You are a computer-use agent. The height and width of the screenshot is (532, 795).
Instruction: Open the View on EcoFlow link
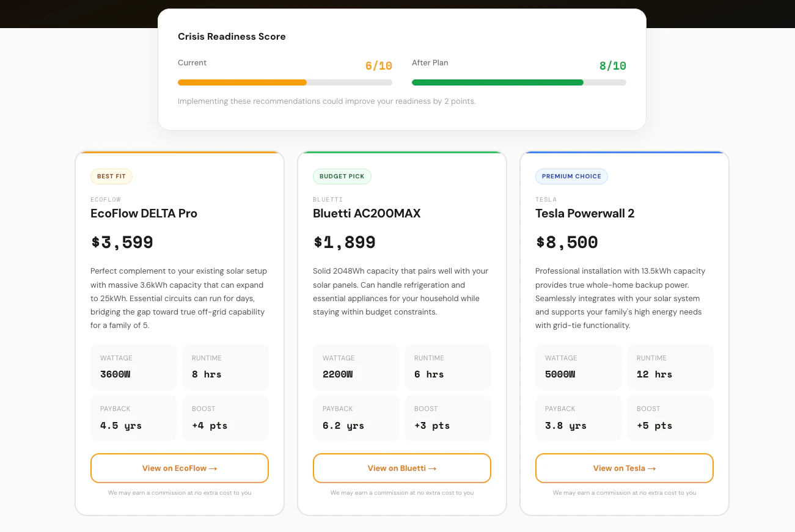pyautogui.click(x=180, y=468)
